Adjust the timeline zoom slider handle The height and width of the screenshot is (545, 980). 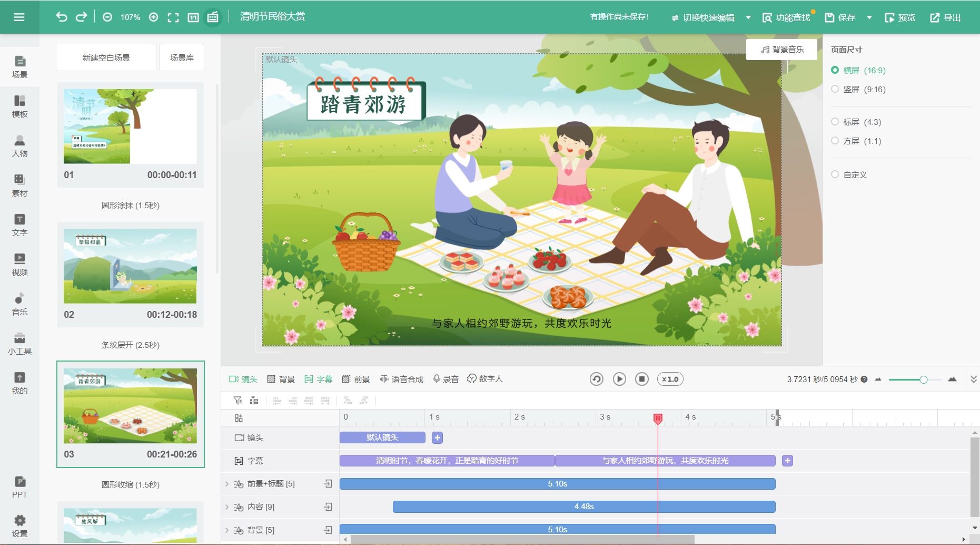coord(923,379)
